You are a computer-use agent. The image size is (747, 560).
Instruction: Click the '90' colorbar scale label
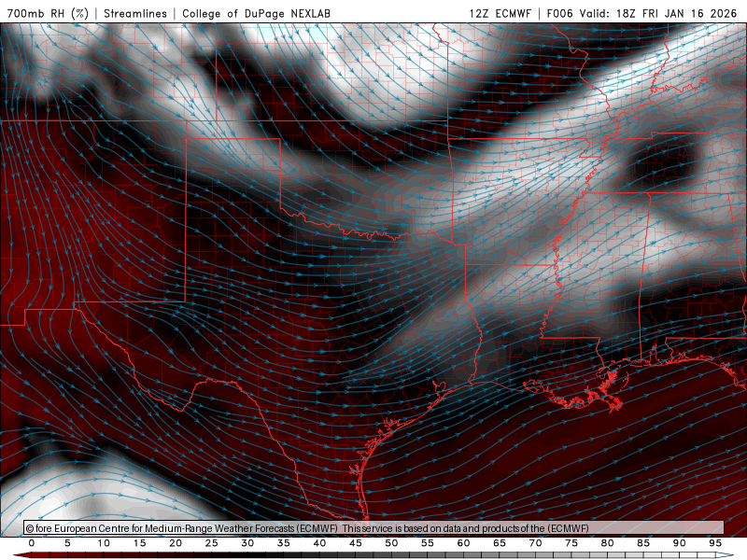680,543
